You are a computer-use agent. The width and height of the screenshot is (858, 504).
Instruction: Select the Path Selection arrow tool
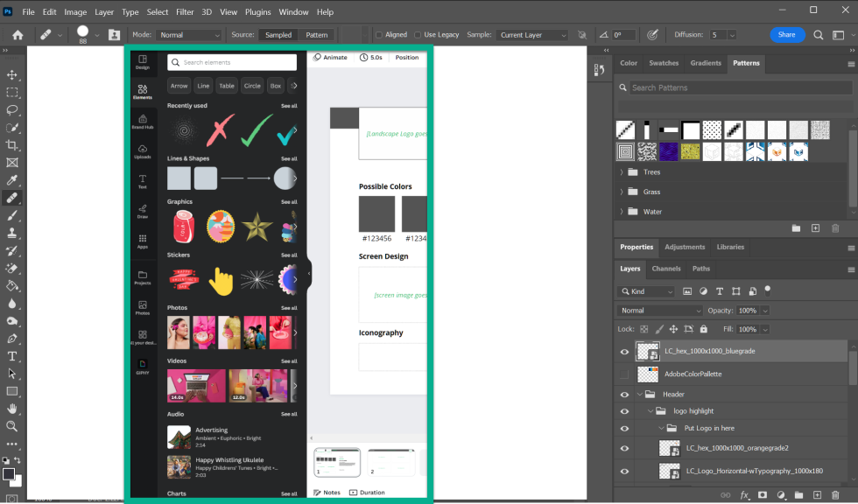[x=12, y=374]
